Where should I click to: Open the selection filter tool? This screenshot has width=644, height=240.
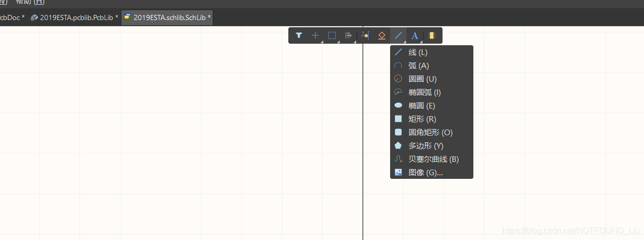tap(299, 35)
